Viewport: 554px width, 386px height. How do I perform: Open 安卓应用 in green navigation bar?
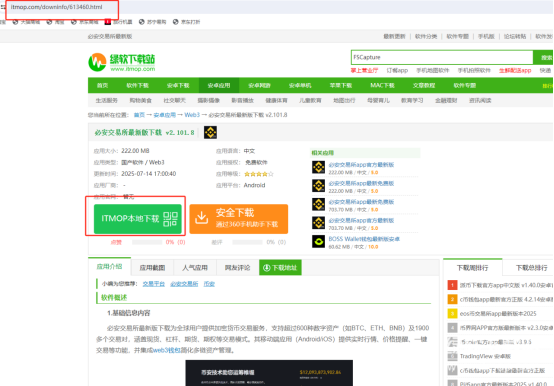tap(219, 85)
